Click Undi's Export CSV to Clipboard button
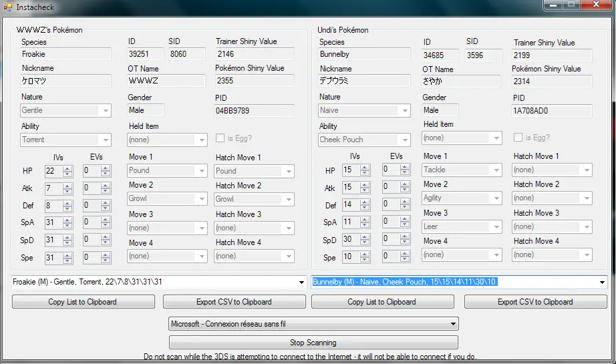616x364 pixels. (x=535, y=302)
